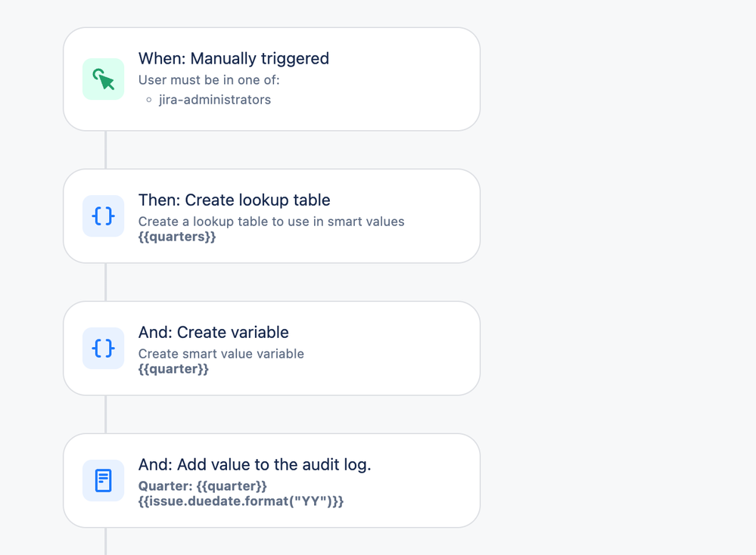Select the log entry icon on last card

(x=103, y=480)
